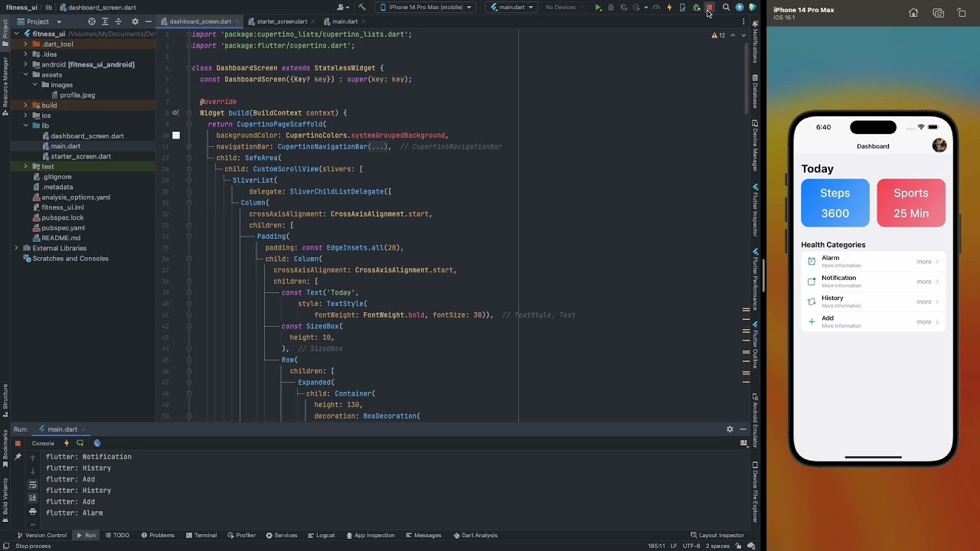Trigger Flutter Hot Reload lightning icon in top toolbar
Image resolution: width=980 pixels, height=551 pixels.
(670, 8)
